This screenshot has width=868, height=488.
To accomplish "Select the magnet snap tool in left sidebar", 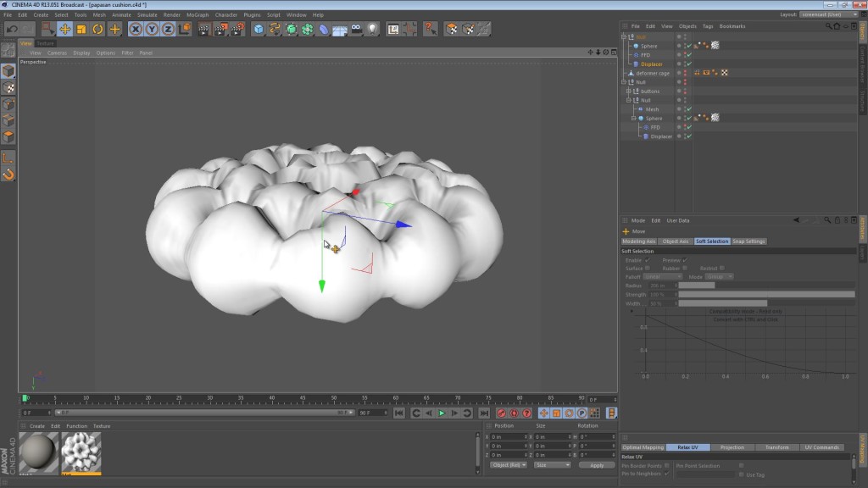I will (8, 175).
